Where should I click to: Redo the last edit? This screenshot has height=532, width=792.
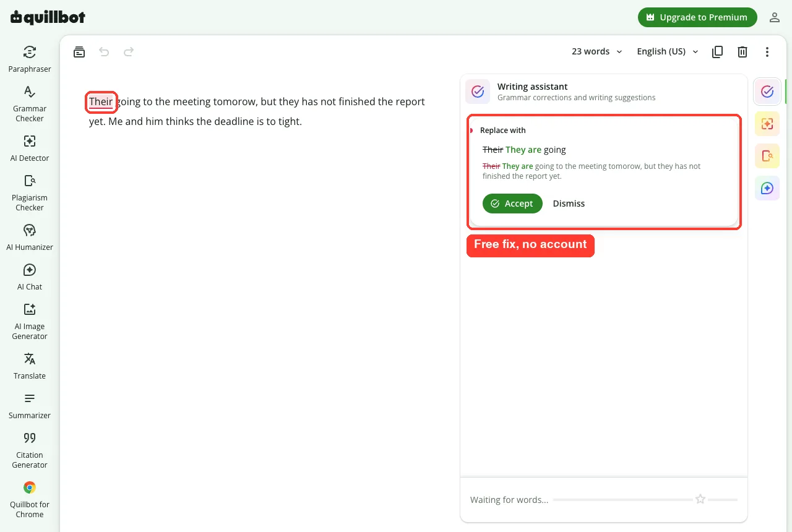[129, 52]
